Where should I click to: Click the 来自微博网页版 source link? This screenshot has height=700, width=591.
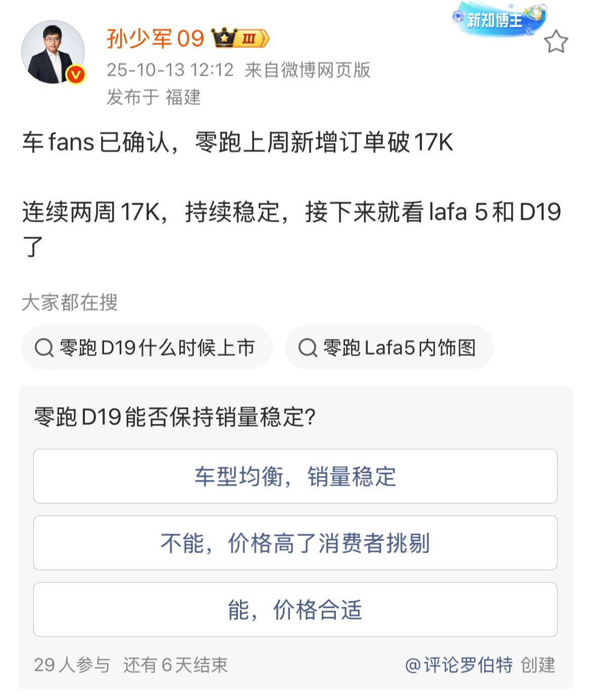[x=308, y=70]
